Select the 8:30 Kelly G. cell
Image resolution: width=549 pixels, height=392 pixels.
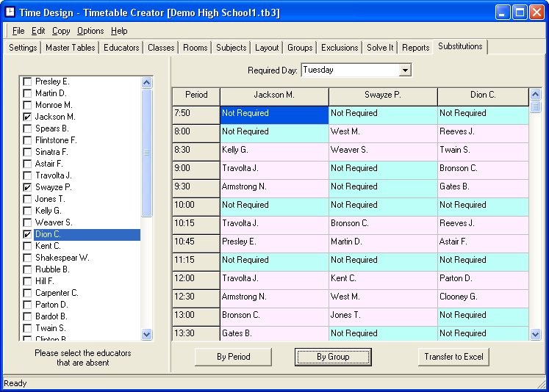[x=273, y=150]
